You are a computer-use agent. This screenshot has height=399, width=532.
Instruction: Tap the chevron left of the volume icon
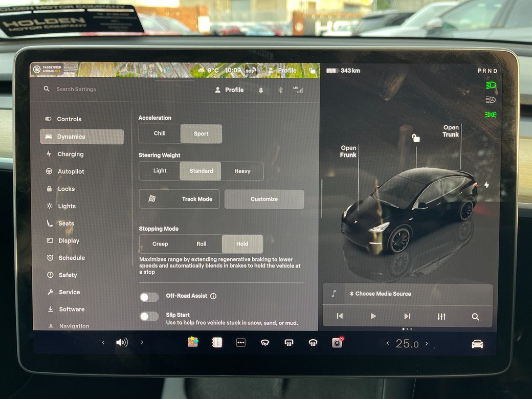click(x=103, y=343)
